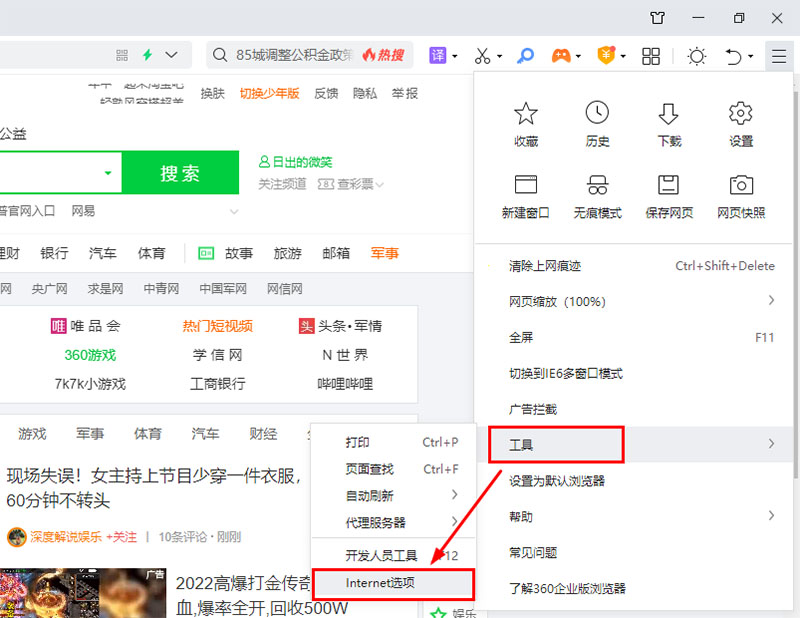Screen dimensions: 800x618
Task: Click the restore recently closed pages arrow
Action: point(733,56)
